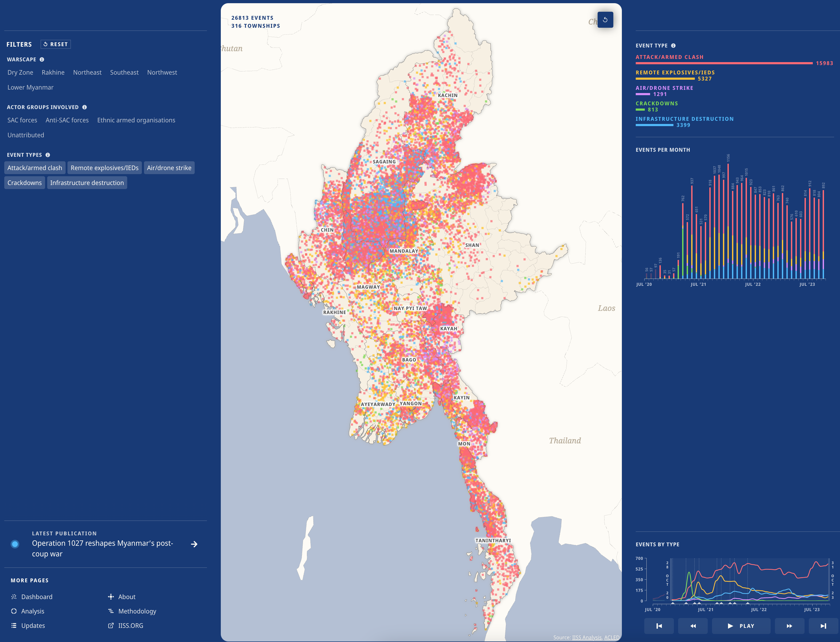
Task: Open the Event Type info icon
Action: point(673,46)
